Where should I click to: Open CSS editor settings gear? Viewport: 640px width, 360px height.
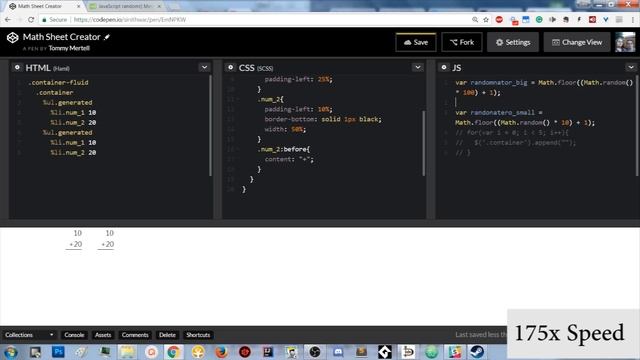pyautogui.click(x=231, y=67)
